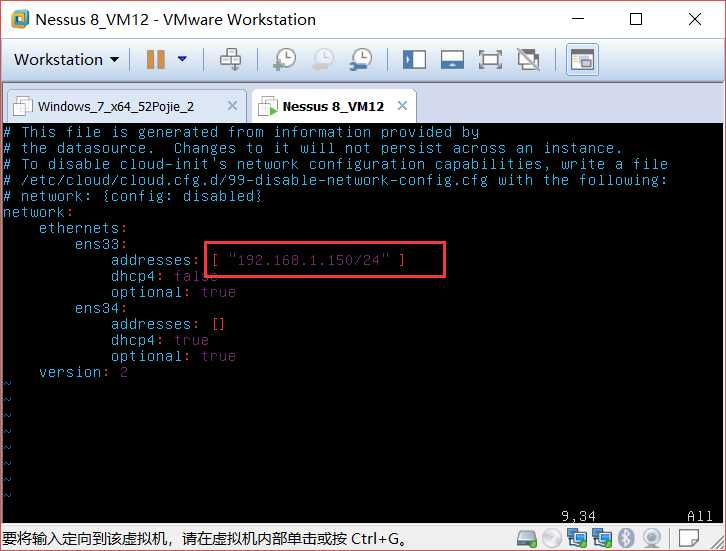Switch to Unity mode

(528, 60)
